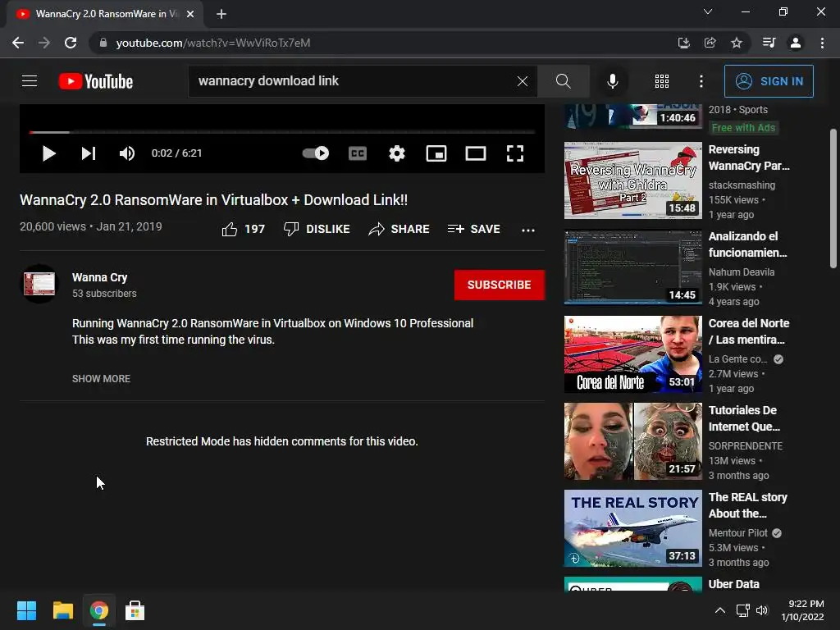Save video to a playlist
The image size is (840, 630).
click(x=473, y=230)
